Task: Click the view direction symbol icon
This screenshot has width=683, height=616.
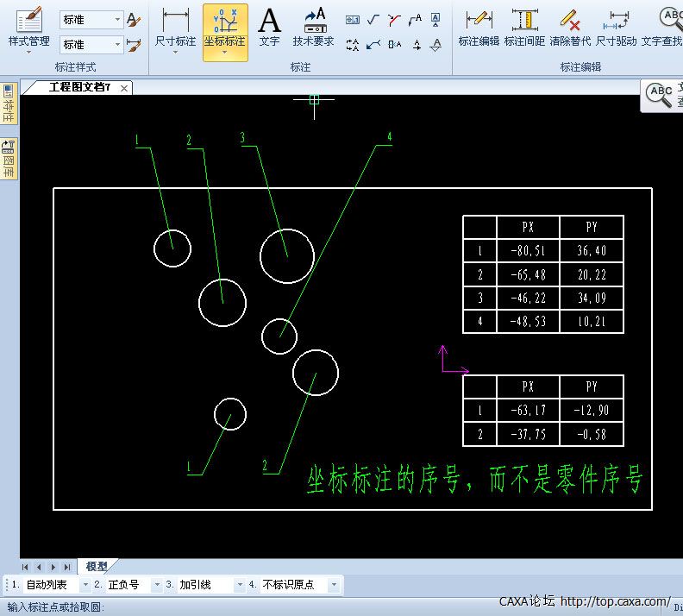Action: 417,45
